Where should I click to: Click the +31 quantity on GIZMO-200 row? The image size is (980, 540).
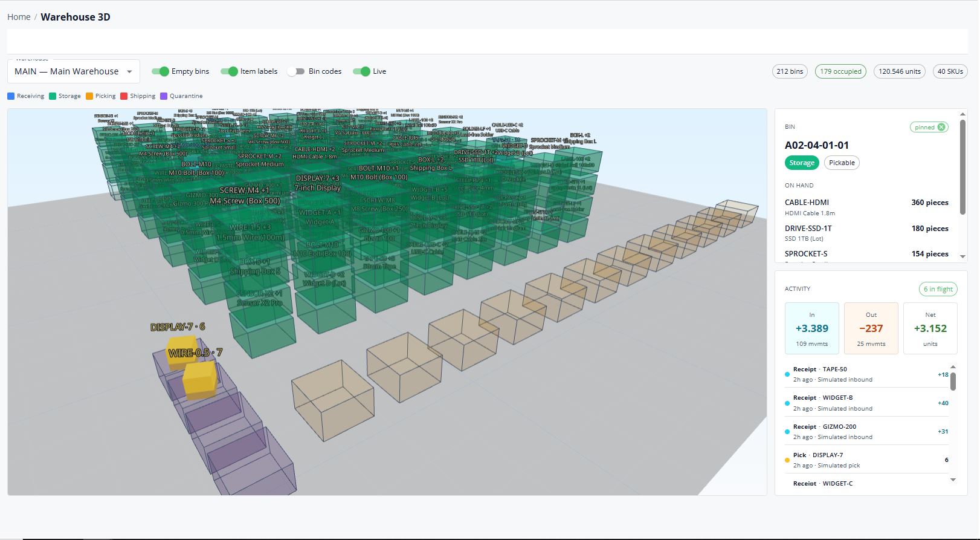(x=943, y=431)
